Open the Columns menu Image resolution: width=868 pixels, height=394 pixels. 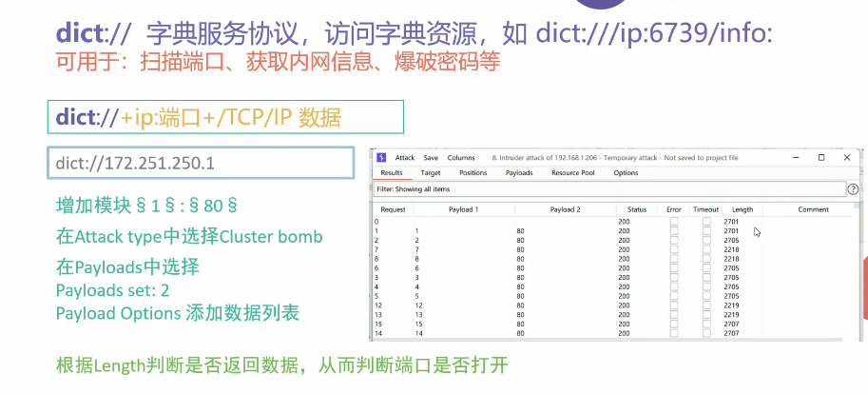tap(461, 157)
